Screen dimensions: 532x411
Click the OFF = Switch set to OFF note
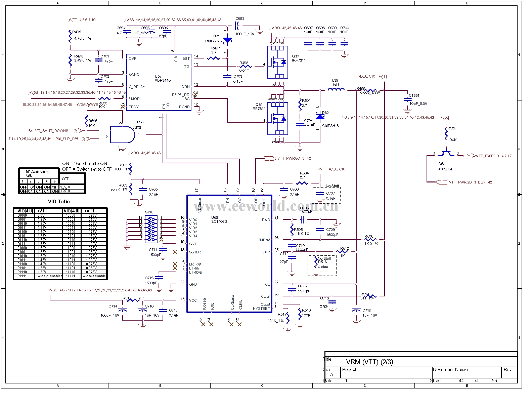(87, 169)
